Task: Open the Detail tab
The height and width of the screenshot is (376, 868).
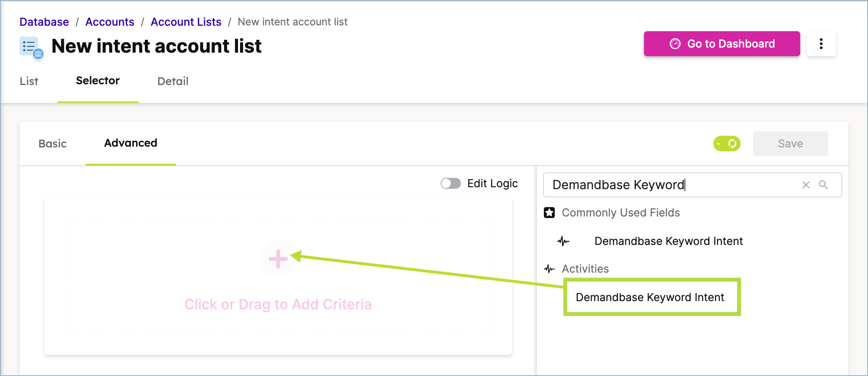Action: [173, 81]
